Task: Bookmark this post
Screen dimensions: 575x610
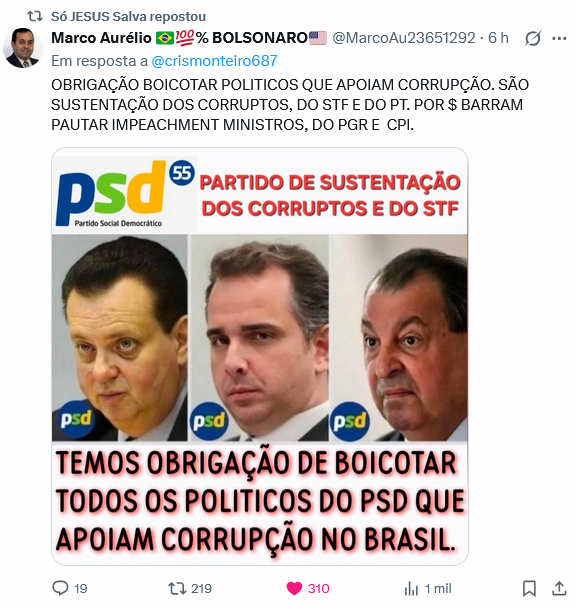Action: tap(529, 588)
